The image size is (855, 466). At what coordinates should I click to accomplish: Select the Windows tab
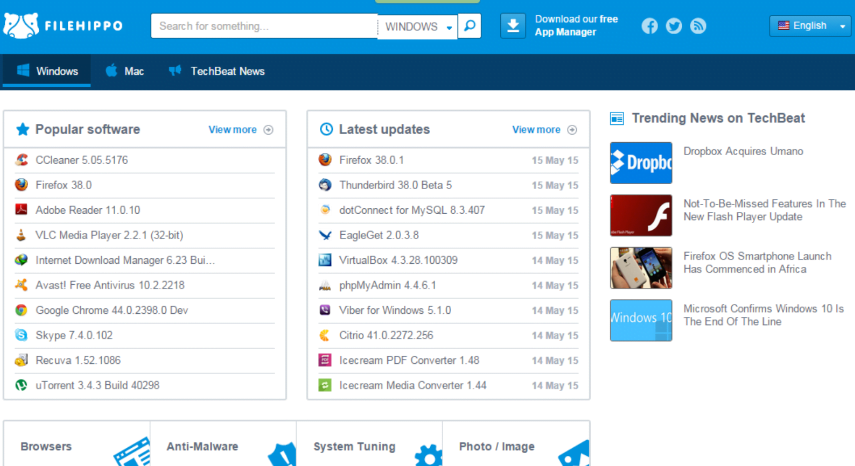(x=47, y=71)
